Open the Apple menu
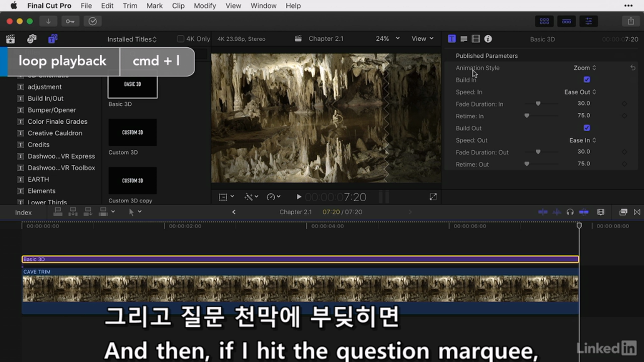 [14, 6]
